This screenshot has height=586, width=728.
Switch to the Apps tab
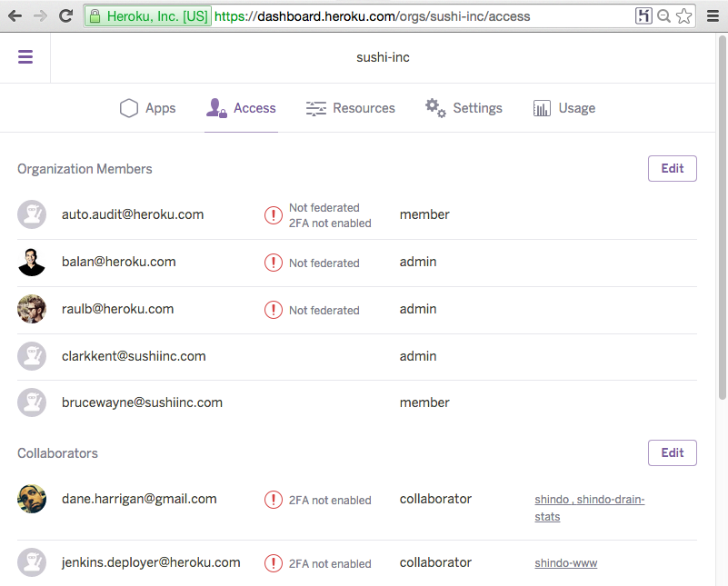[x=147, y=108]
